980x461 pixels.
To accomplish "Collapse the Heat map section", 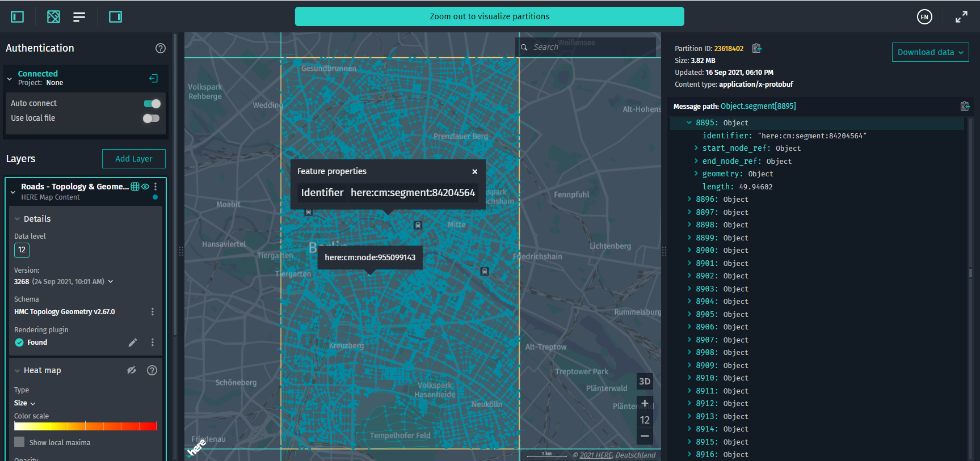I will 17,371.
